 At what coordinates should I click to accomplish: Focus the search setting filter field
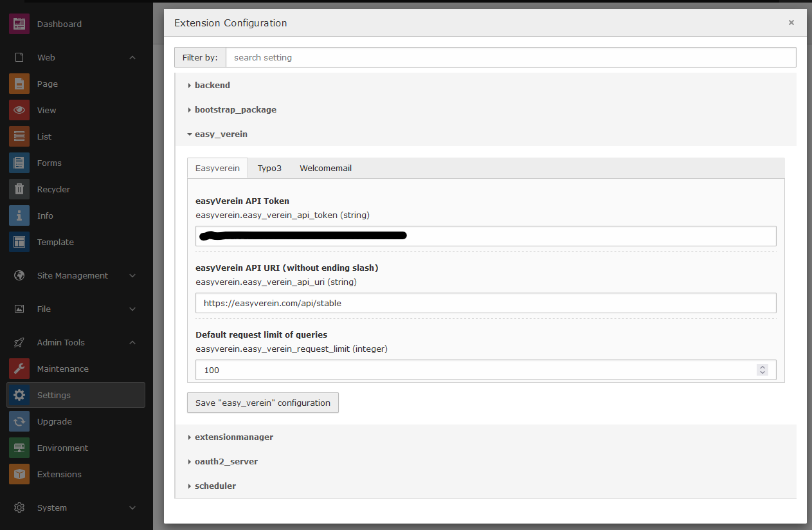(510, 57)
